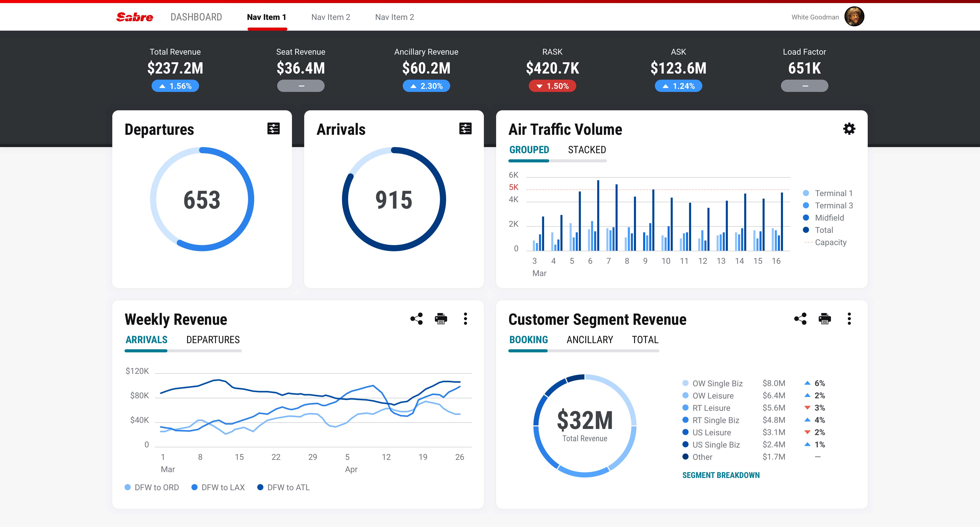Toggle Capacity line in chart legend
Image resolution: width=980 pixels, height=527 pixels.
(826, 242)
